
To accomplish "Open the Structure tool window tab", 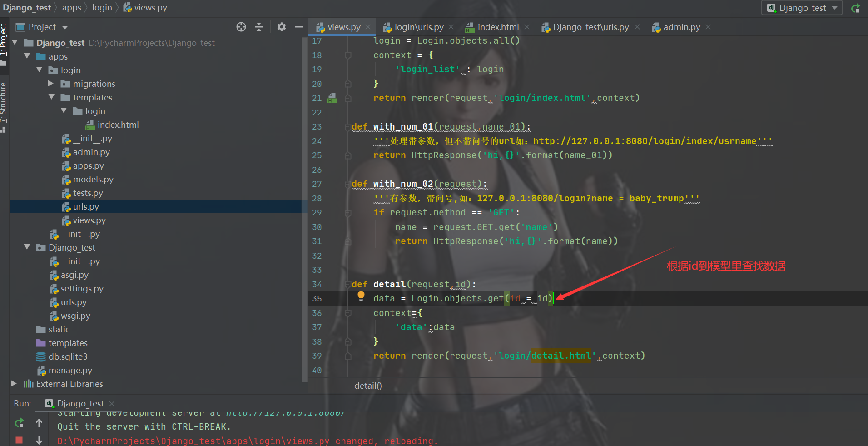I will (4, 107).
